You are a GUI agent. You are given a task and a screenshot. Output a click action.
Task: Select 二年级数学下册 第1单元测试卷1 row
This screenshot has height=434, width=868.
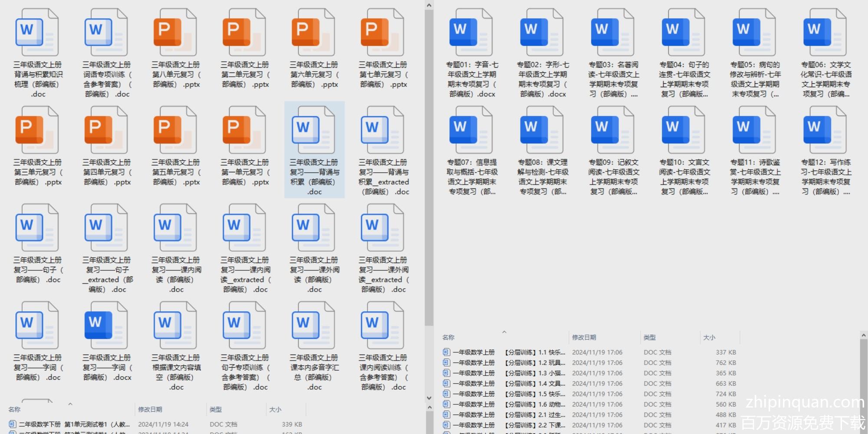[x=74, y=424]
